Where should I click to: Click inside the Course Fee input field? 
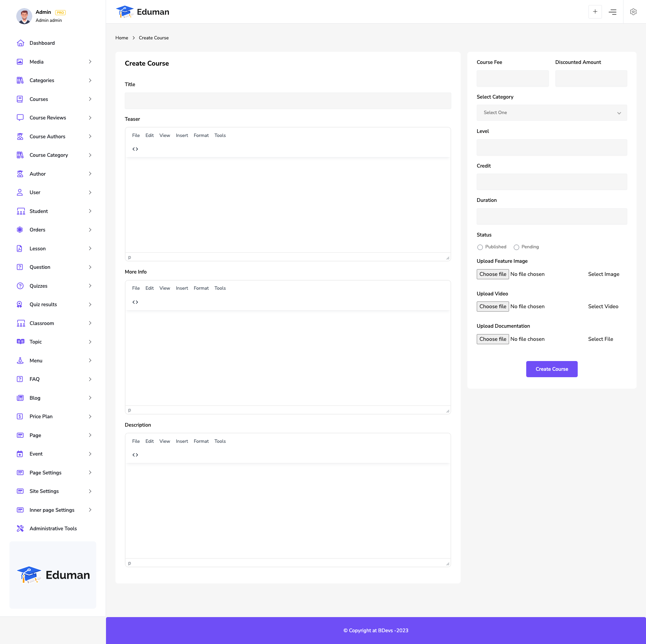point(512,78)
